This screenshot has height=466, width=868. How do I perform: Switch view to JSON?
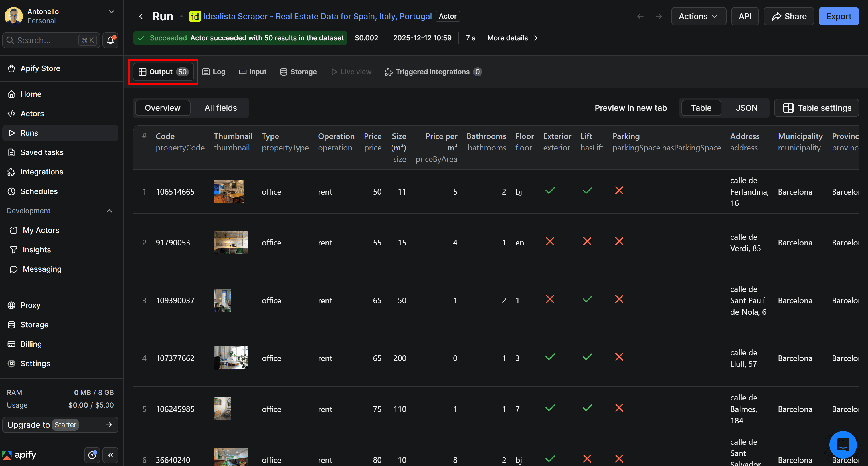pyautogui.click(x=746, y=108)
